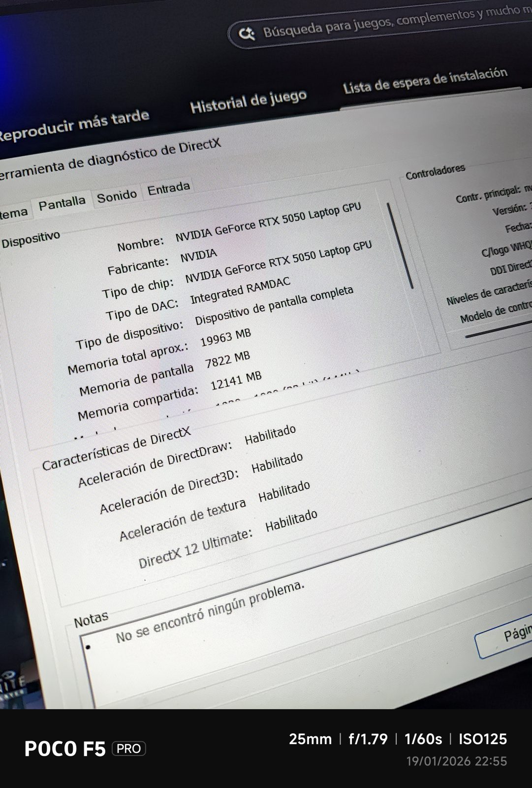Click the Dispositivo vertical scrollbar
532x788 pixels.
tap(400, 246)
